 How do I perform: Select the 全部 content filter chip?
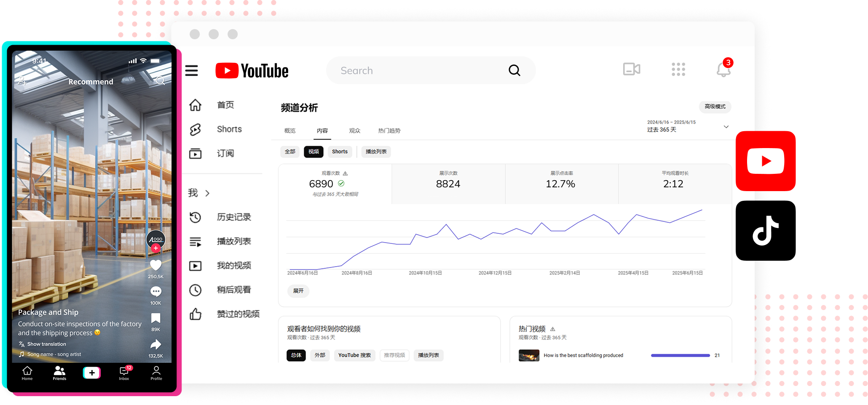(290, 151)
